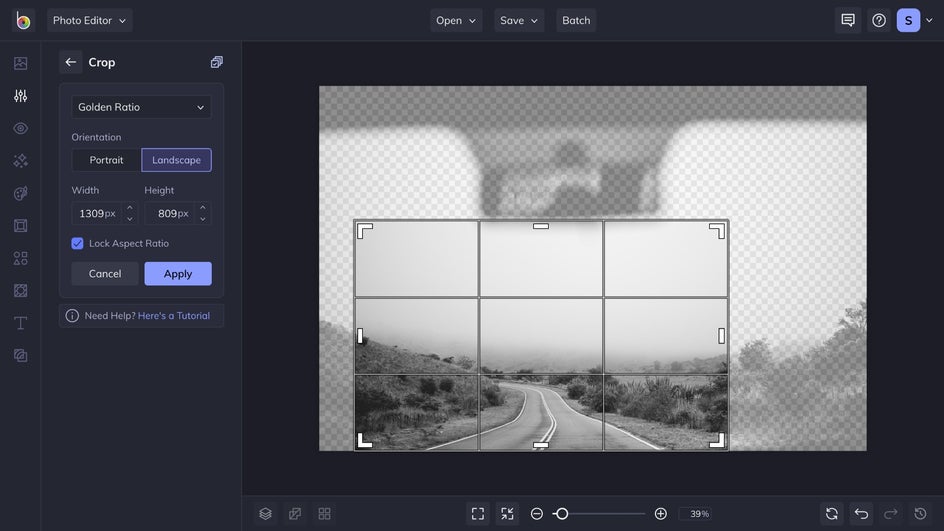Toggle the grid view icon
Screen dimensions: 944x531
click(x=324, y=514)
